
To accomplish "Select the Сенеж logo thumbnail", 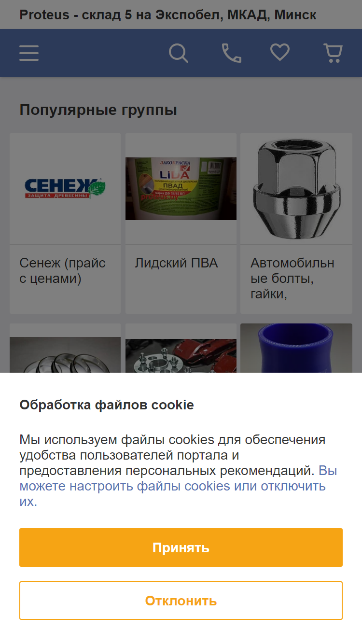I will click(65, 189).
